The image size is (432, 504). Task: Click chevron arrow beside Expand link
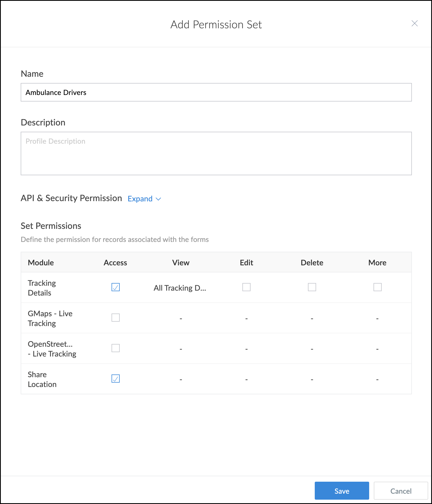[x=158, y=199]
